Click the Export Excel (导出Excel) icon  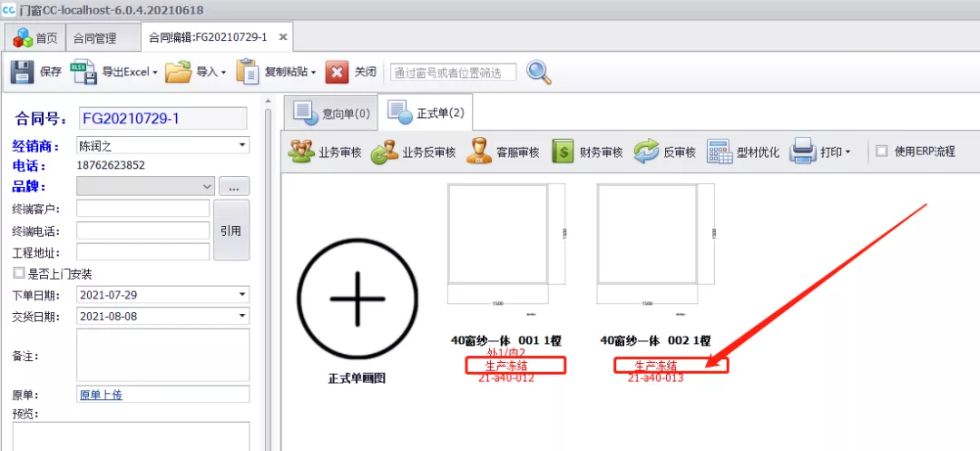(x=84, y=73)
